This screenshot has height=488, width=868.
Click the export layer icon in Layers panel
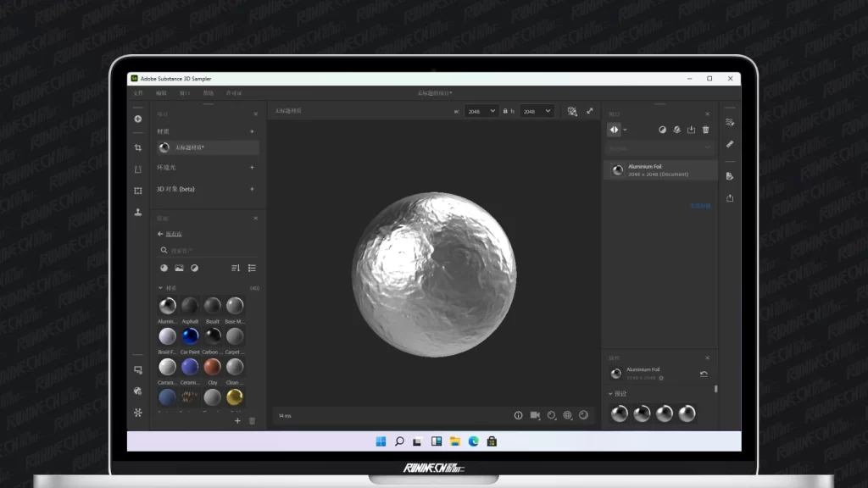tap(691, 130)
